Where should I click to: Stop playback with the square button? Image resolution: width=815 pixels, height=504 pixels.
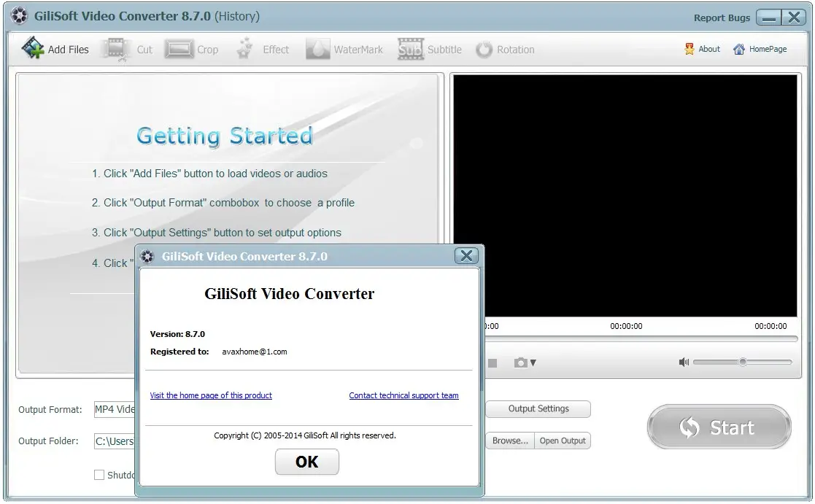(493, 363)
